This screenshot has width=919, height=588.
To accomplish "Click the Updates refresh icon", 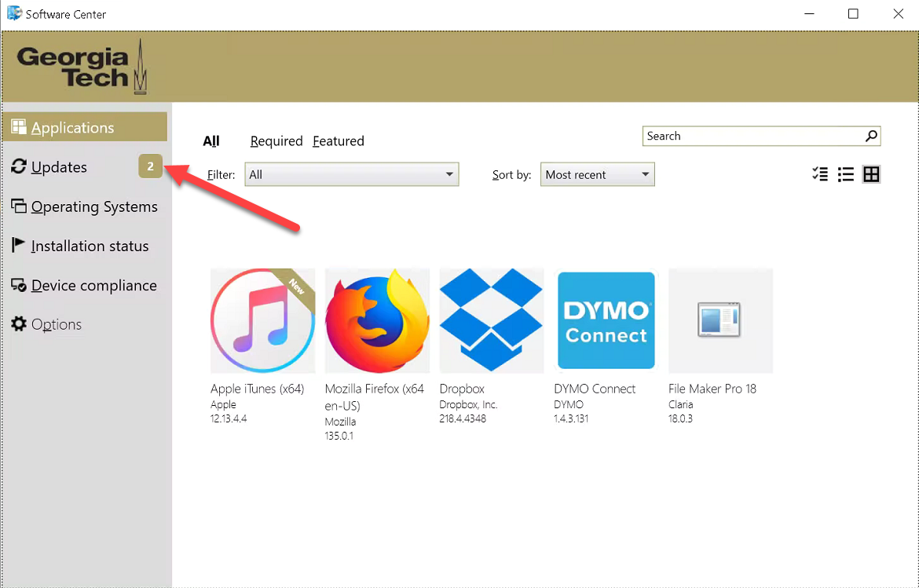I will pos(19,166).
